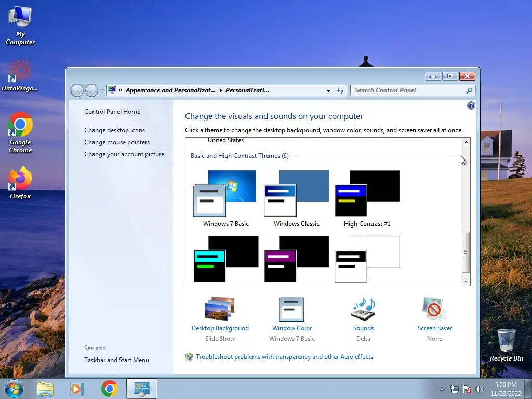Viewport: 532px width, 399px height.
Task: Click the refresh button beside address bar
Action: (340, 90)
